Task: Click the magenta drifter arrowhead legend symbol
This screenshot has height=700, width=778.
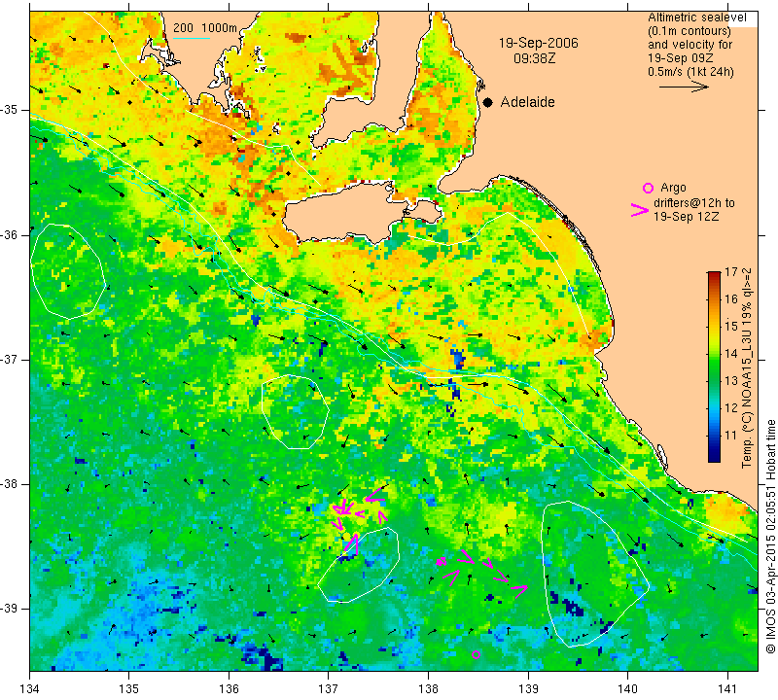Action: (640, 210)
